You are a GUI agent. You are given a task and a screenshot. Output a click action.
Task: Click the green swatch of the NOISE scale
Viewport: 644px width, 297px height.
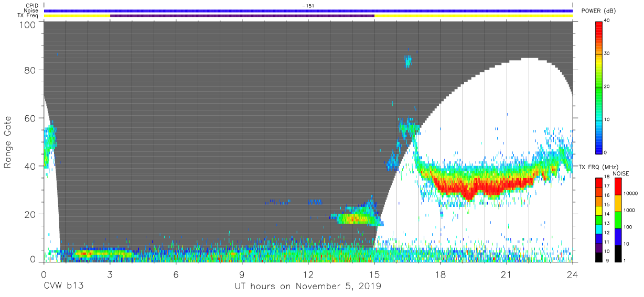(x=617, y=219)
